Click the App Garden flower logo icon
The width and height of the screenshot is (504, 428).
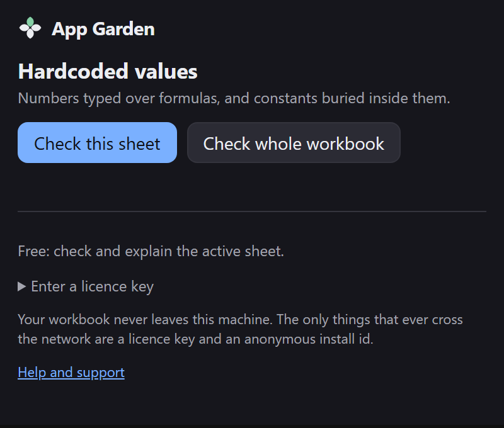[x=30, y=28]
